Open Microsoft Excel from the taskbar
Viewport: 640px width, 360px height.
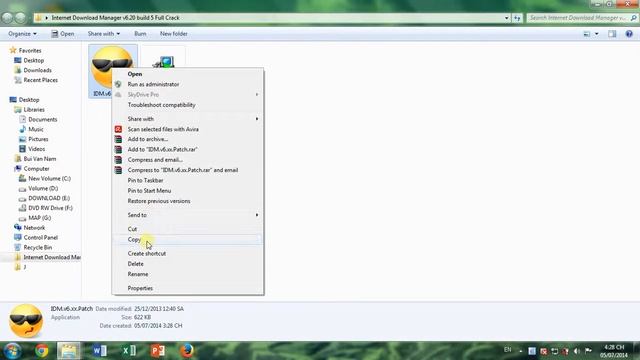click(129, 351)
